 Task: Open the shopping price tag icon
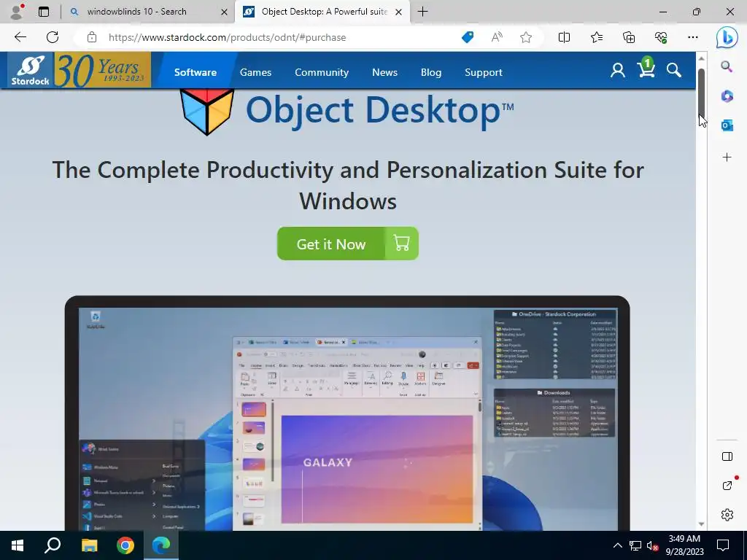tap(468, 37)
